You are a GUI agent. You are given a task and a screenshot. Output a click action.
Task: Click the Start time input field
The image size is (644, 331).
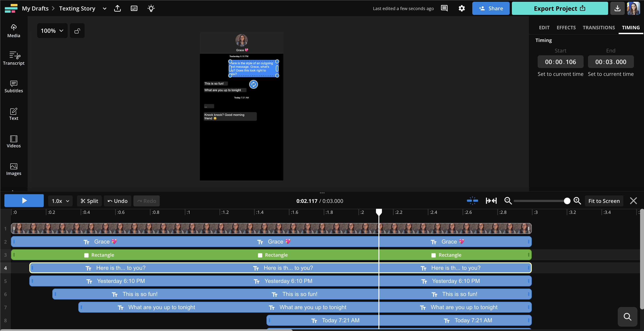point(560,62)
